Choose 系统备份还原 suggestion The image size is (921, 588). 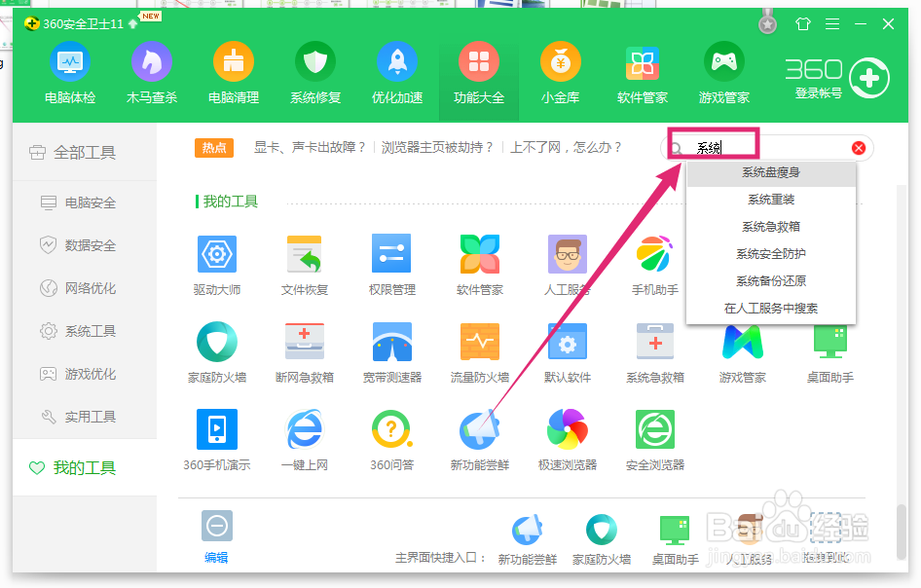[x=771, y=280]
